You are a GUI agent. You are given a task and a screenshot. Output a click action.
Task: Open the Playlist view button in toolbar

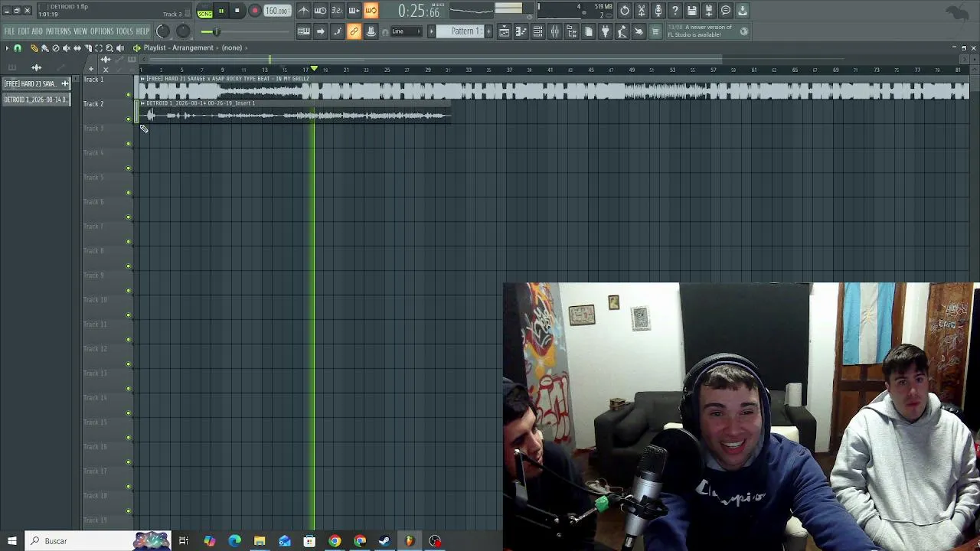coord(505,31)
